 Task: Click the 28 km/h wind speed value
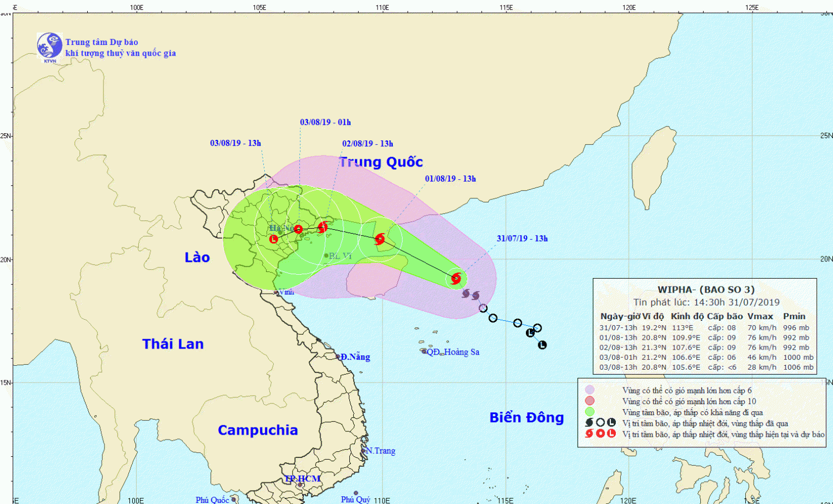pyautogui.click(x=762, y=367)
